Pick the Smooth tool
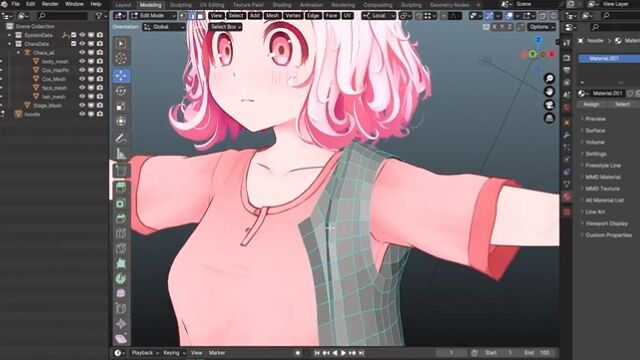The width and height of the screenshot is (640, 360). 121,293
